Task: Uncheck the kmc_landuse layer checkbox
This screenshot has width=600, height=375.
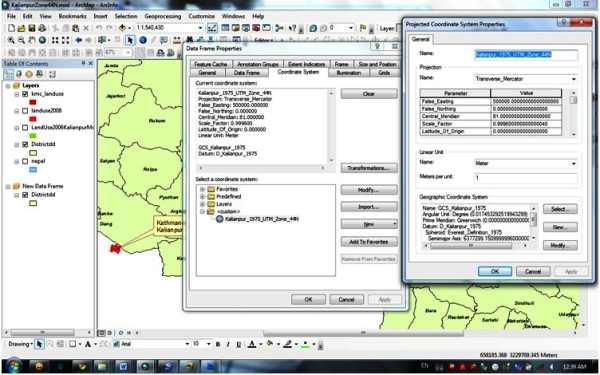Action: [25, 94]
